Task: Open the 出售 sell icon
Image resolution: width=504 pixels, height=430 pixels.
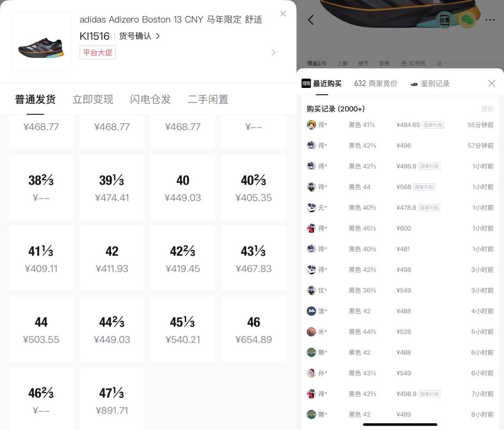Action: pos(445,20)
